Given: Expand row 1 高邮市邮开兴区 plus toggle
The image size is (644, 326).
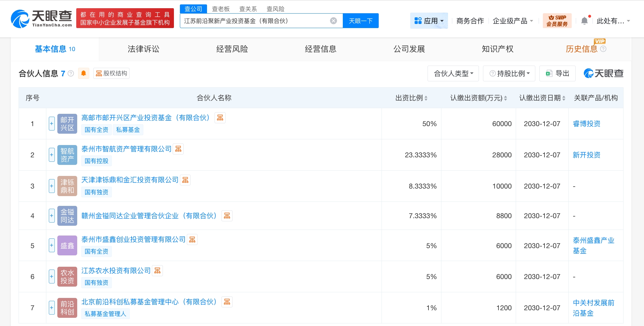Looking at the screenshot, I should pyautogui.click(x=52, y=124).
